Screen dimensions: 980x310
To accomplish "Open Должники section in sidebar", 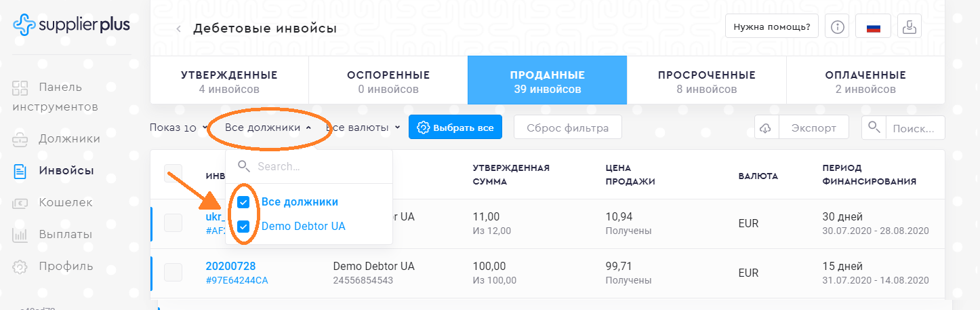I will tap(69, 139).
